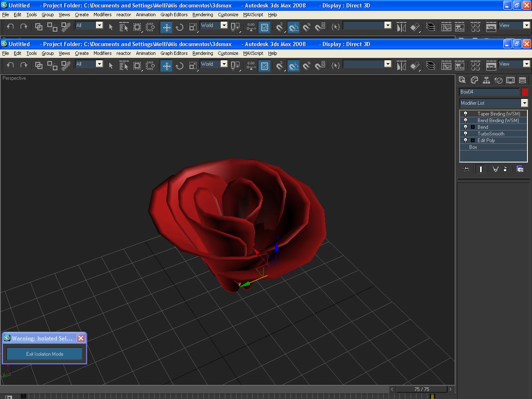Image resolution: width=532 pixels, height=399 pixels.
Task: Open the Graph Editors menu in front window
Action: (174, 53)
